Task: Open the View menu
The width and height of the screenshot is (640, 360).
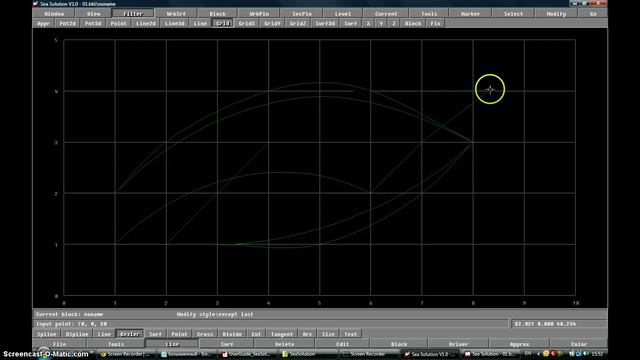Action: (93, 13)
